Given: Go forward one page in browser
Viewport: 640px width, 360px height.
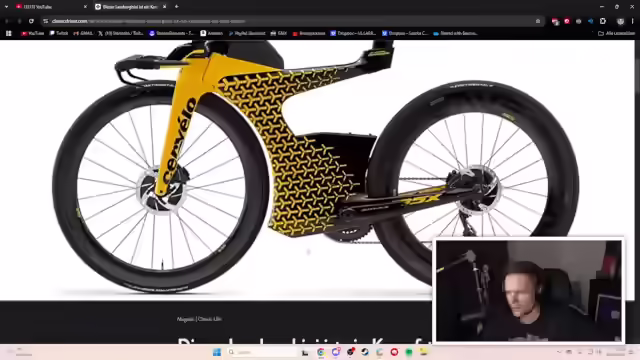Looking at the screenshot, I should pos(19,21).
